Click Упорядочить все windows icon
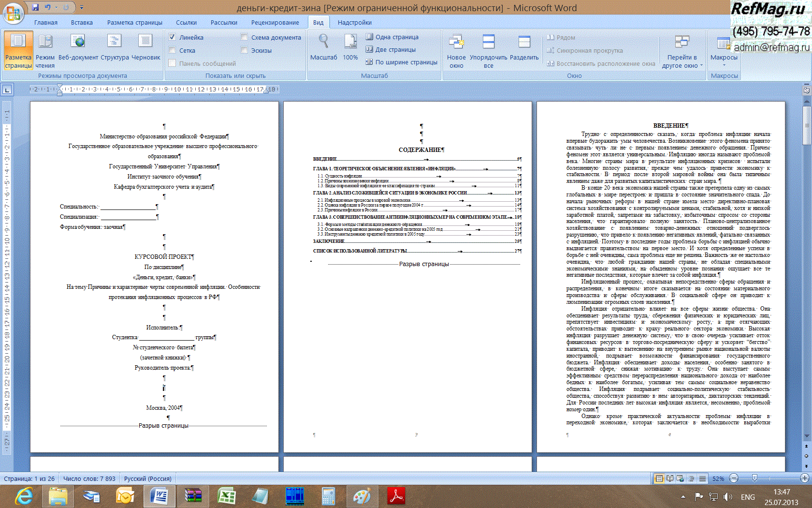Screen dimensions: 812x508 [x=489, y=42]
